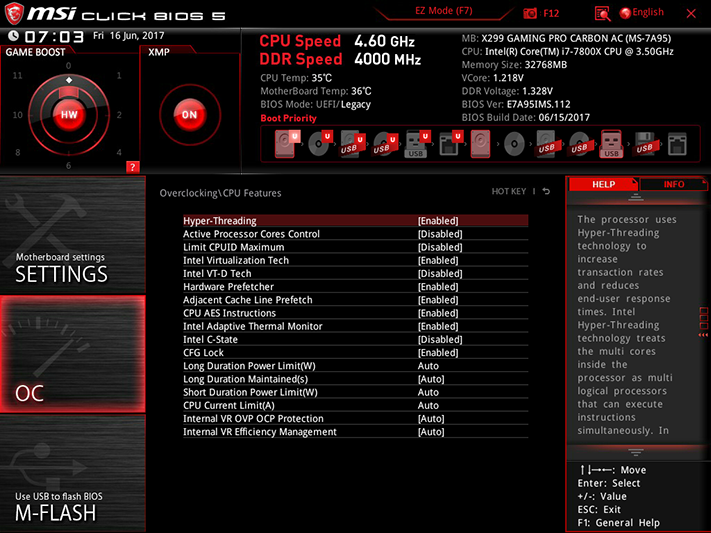711x533 pixels.
Task: Edit CPU Current Limit(A) value
Action: tap(356, 405)
